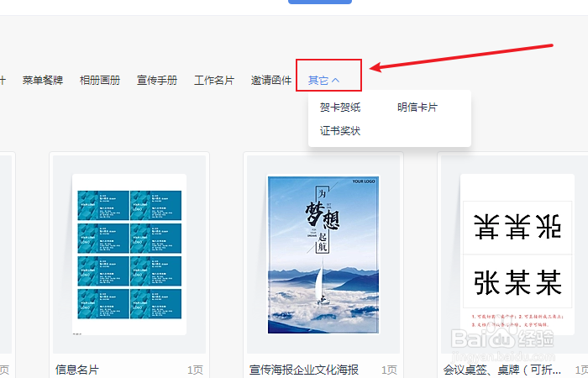Choose 证书奖状 from the dropdown
Screen dimensions: 588x378
pos(340,131)
